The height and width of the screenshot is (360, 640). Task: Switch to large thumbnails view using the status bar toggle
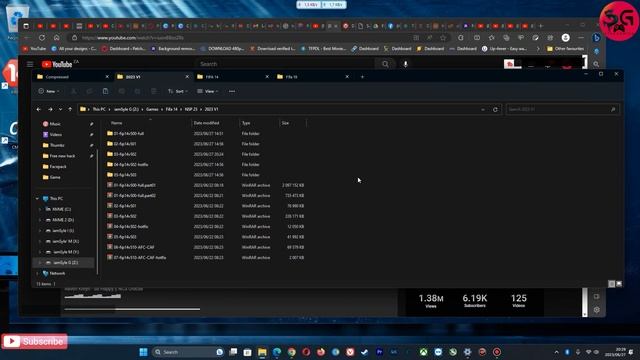click(619, 284)
